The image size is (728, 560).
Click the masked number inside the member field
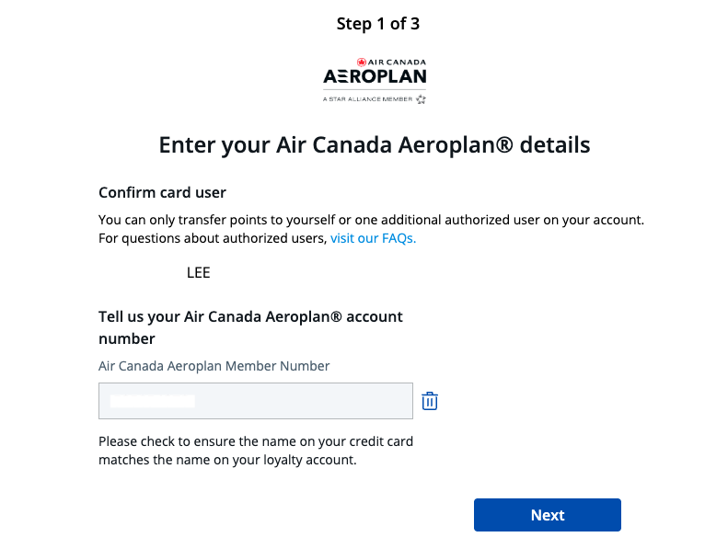pos(152,401)
